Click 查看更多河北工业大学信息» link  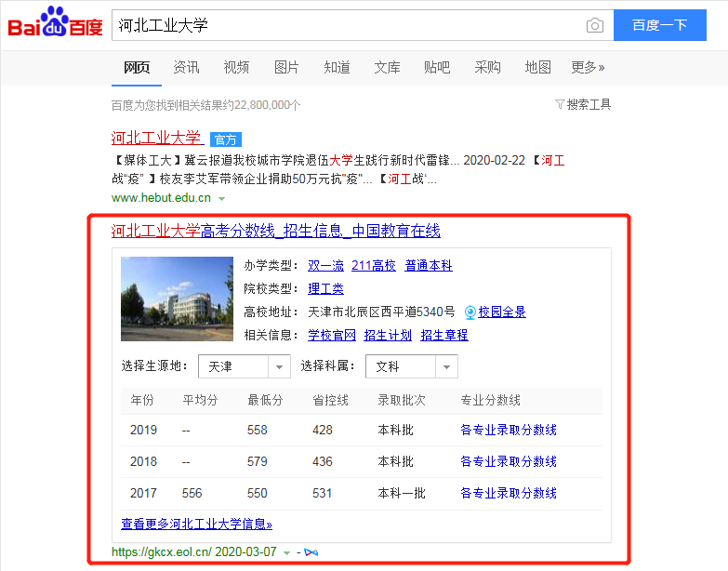[x=196, y=525]
